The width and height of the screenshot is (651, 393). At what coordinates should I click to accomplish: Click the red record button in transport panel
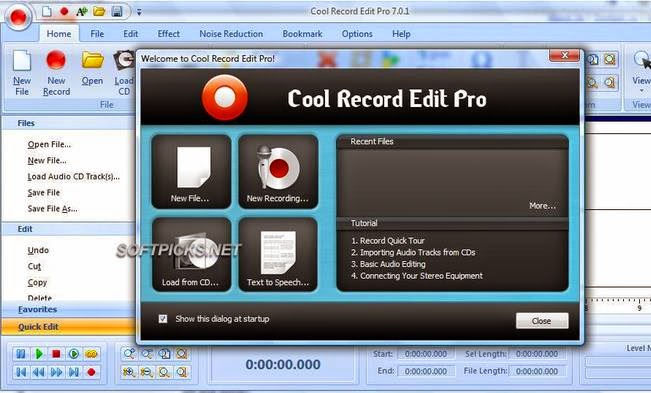[91, 372]
